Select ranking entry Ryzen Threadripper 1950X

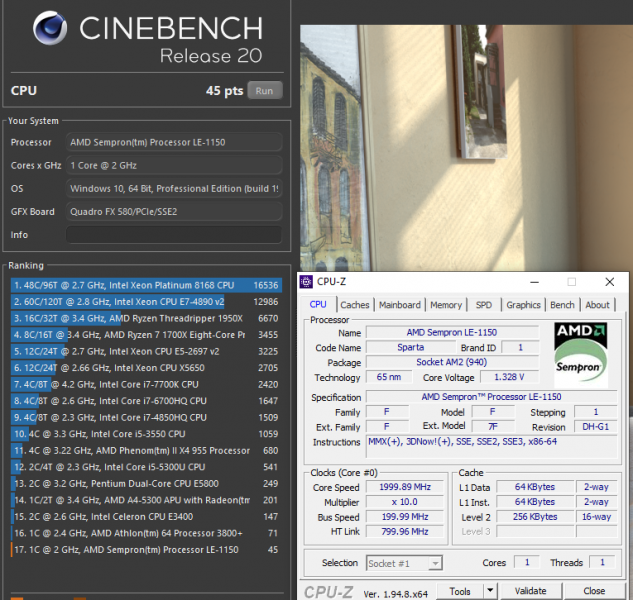click(146, 319)
